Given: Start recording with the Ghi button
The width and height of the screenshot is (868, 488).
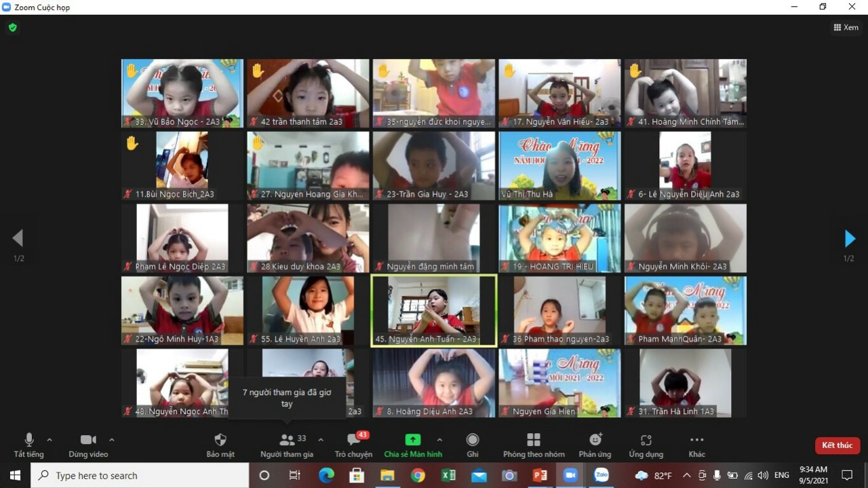Looking at the screenshot, I should [473, 440].
